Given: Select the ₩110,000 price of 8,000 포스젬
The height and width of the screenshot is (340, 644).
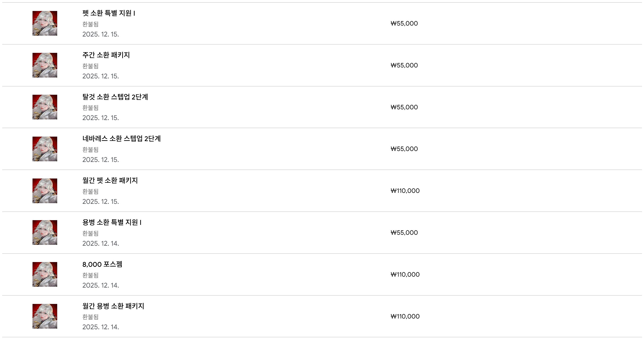Looking at the screenshot, I should pyautogui.click(x=405, y=275).
